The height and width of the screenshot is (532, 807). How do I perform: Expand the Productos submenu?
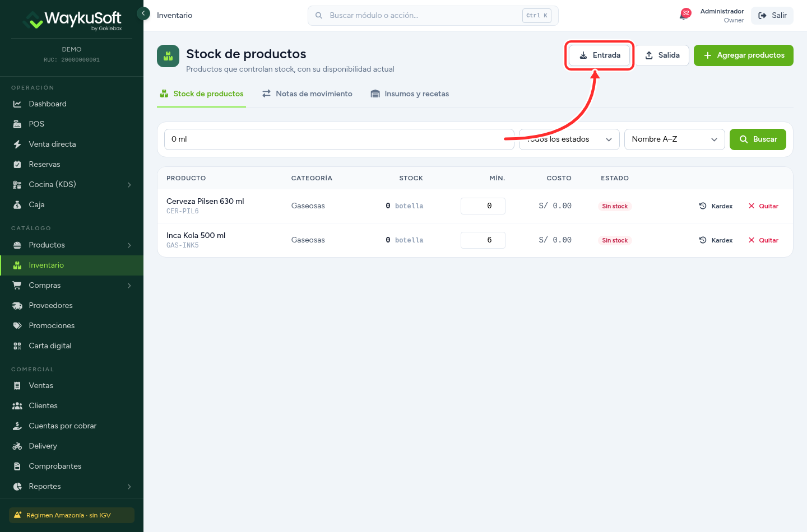129,245
